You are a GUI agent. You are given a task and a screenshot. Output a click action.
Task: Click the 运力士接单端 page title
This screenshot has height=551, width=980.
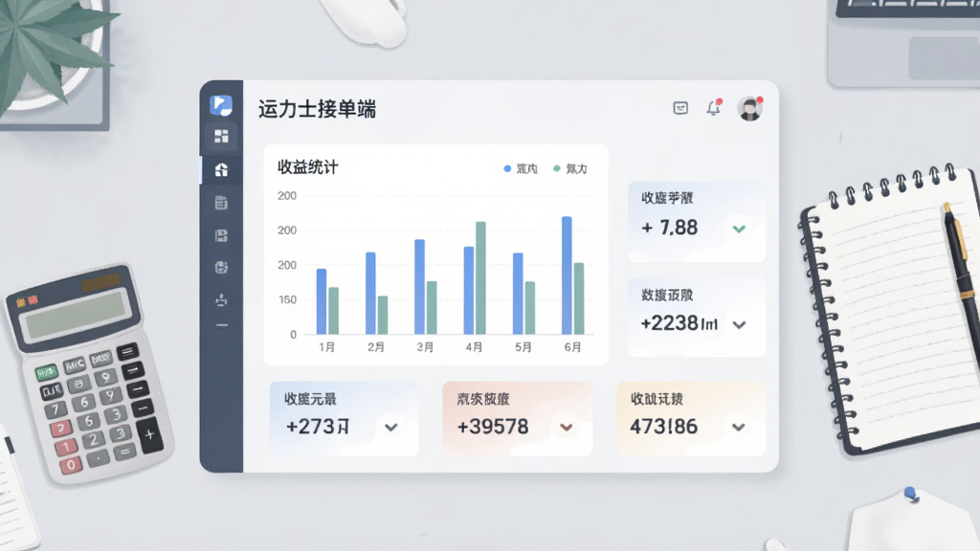click(318, 109)
